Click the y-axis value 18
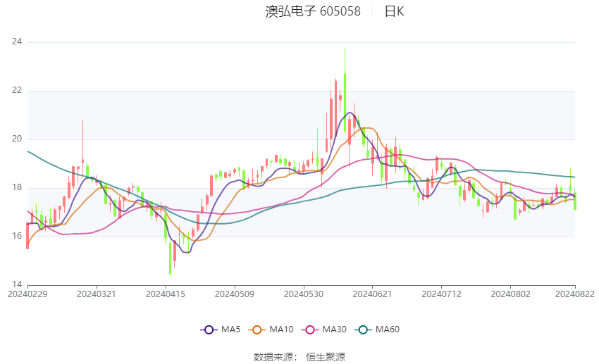The width and height of the screenshot is (599, 364). pyautogui.click(x=17, y=187)
